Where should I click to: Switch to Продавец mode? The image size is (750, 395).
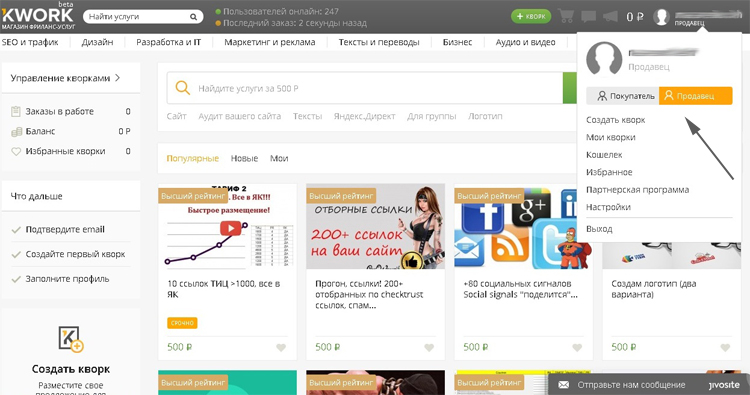pos(695,96)
